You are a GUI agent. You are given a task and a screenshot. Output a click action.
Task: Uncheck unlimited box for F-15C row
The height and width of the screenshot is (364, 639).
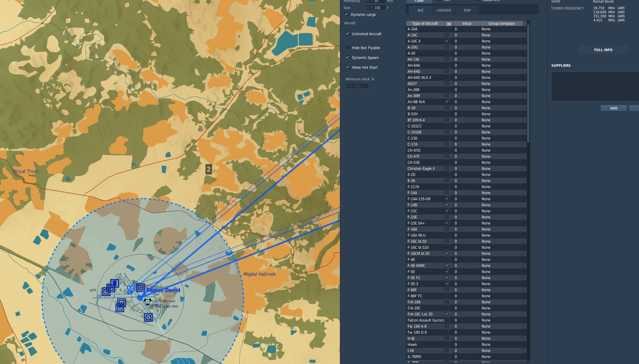point(447,211)
